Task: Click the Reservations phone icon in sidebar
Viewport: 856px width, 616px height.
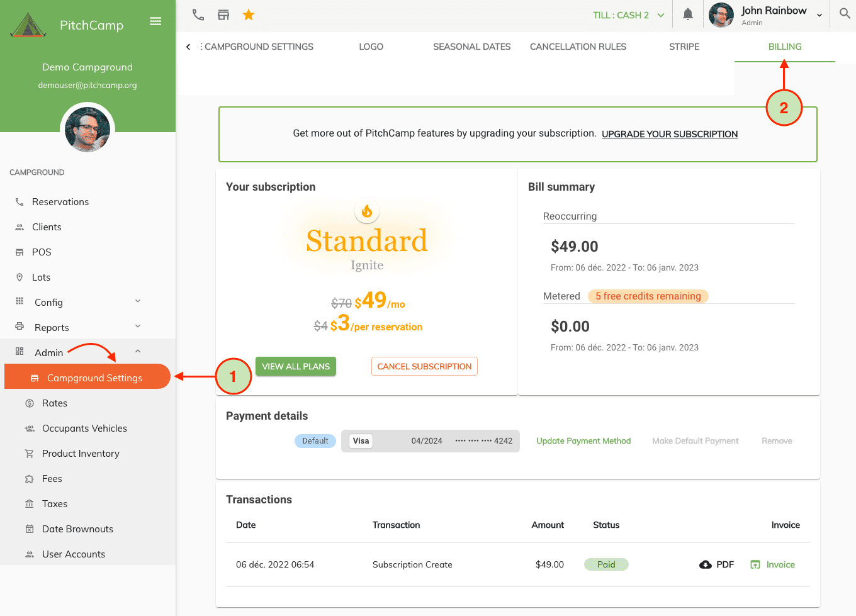Action: [x=20, y=202]
